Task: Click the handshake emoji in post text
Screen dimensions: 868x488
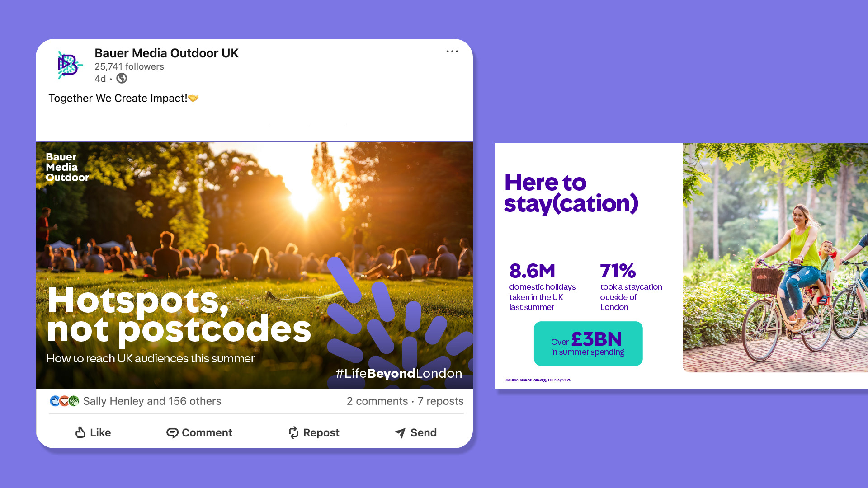Action: 193,98
